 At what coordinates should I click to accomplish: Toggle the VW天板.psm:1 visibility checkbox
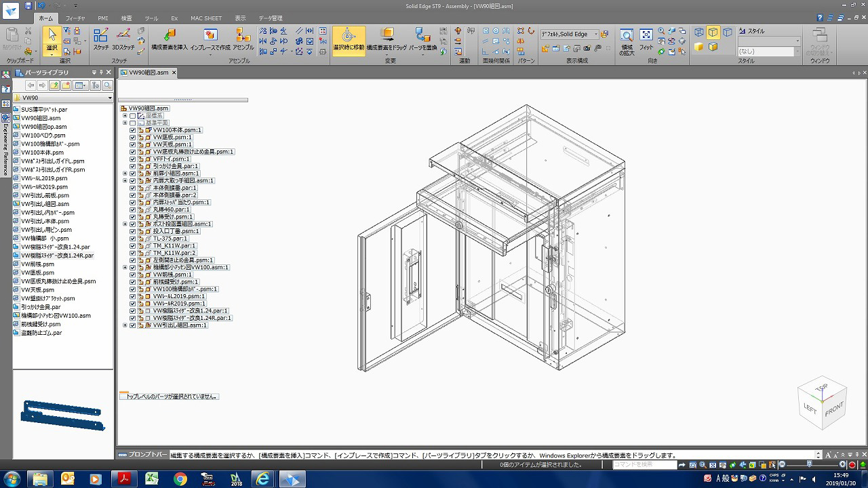click(x=133, y=144)
